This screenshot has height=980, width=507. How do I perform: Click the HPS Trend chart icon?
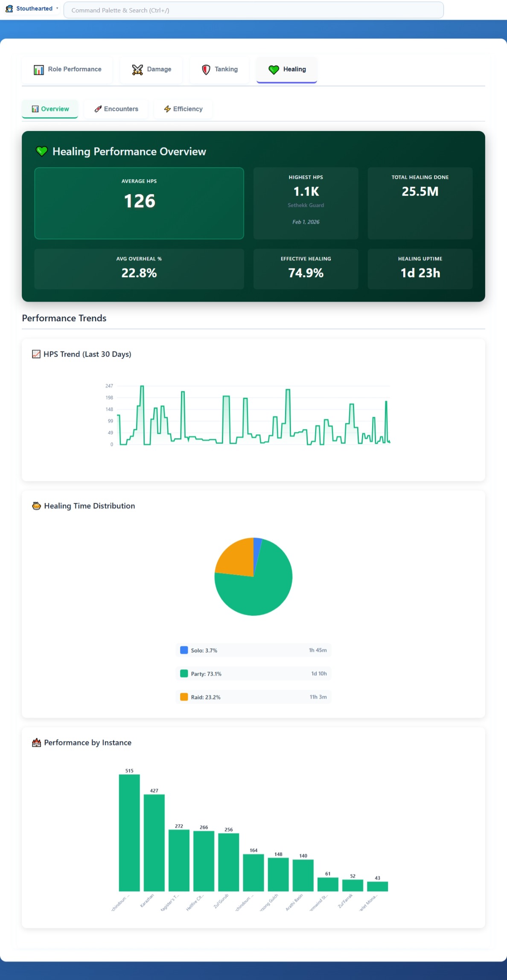point(36,354)
